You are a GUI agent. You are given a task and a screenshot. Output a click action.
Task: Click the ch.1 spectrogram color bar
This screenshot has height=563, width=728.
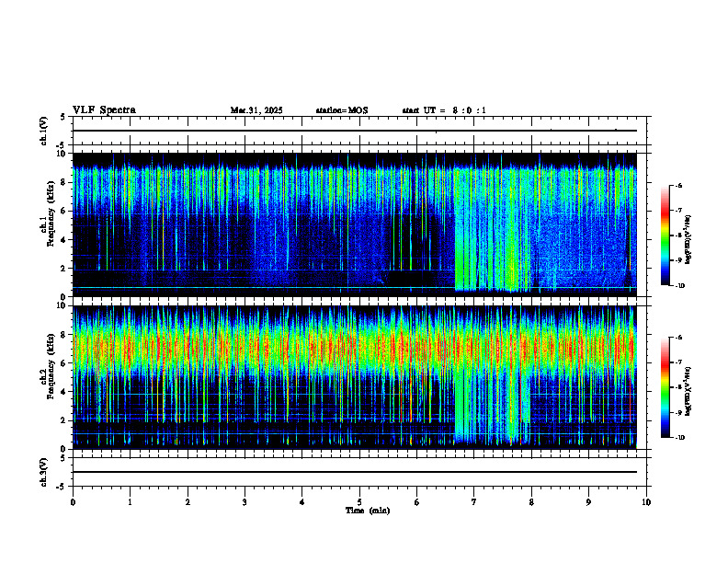pos(665,236)
